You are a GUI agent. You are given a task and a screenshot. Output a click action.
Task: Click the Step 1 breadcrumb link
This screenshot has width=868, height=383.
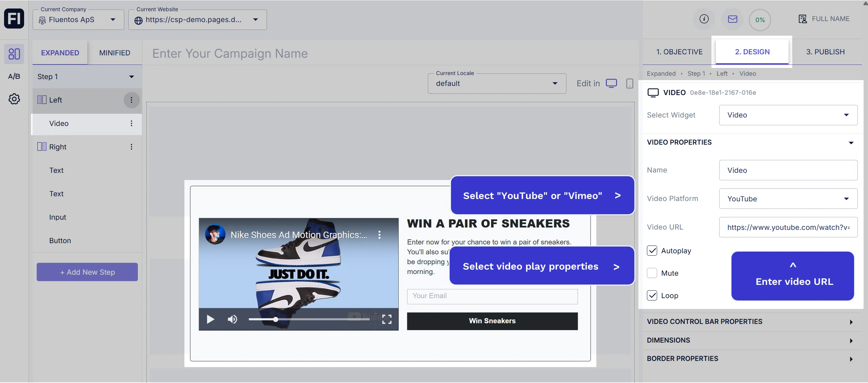(x=696, y=74)
